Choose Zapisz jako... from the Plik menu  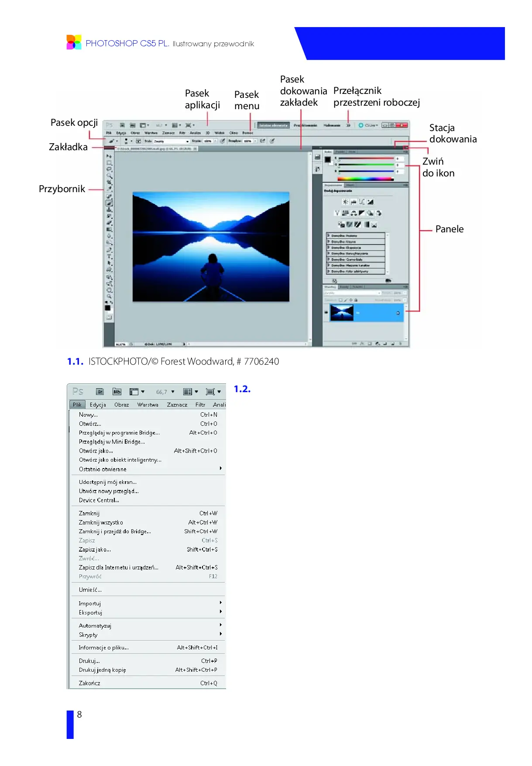[148, 549]
